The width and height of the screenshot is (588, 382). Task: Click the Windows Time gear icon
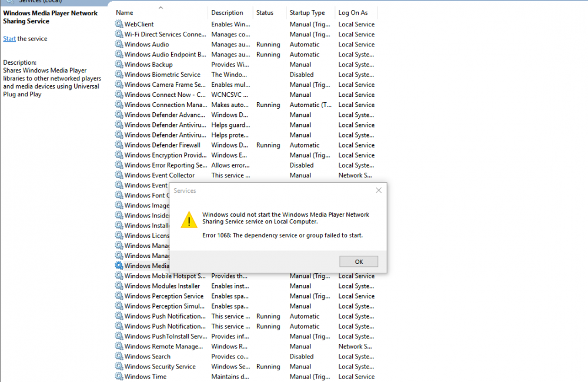coord(119,377)
